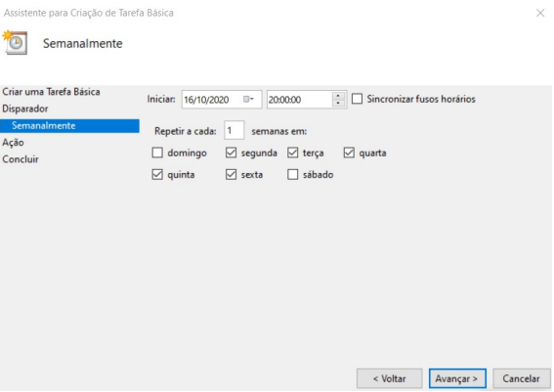Image resolution: width=554 pixels, height=392 pixels.
Task: Decrease the start time with down spinner
Action: click(x=338, y=104)
